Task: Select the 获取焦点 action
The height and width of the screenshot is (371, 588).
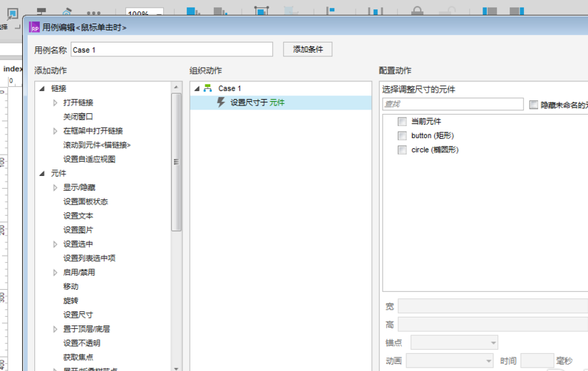Action: [78, 357]
